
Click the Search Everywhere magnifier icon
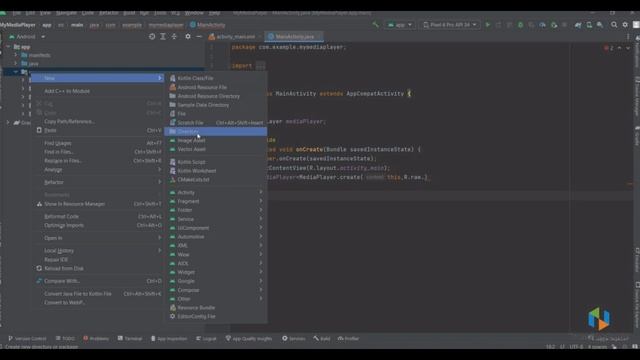tap(614, 25)
